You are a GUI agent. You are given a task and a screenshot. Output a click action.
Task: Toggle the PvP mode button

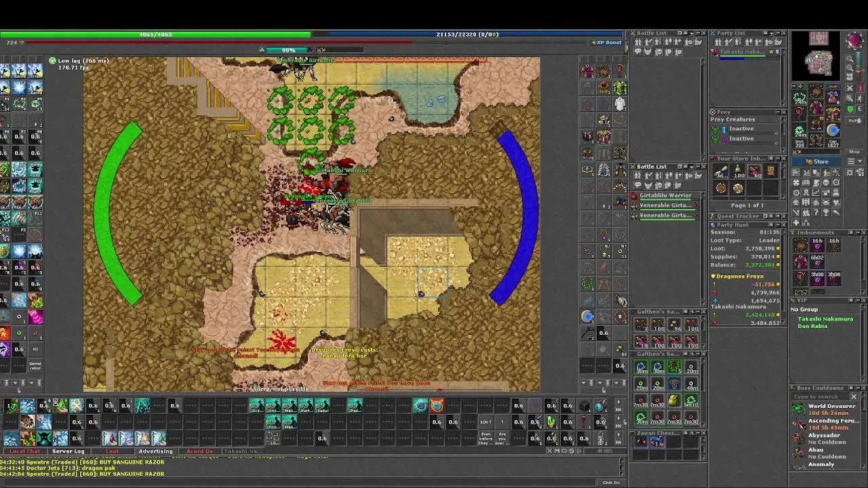click(854, 120)
